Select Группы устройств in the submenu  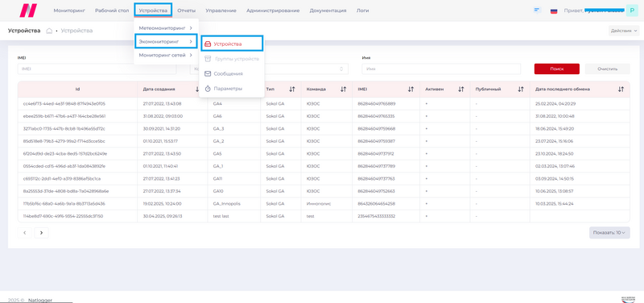point(237,59)
